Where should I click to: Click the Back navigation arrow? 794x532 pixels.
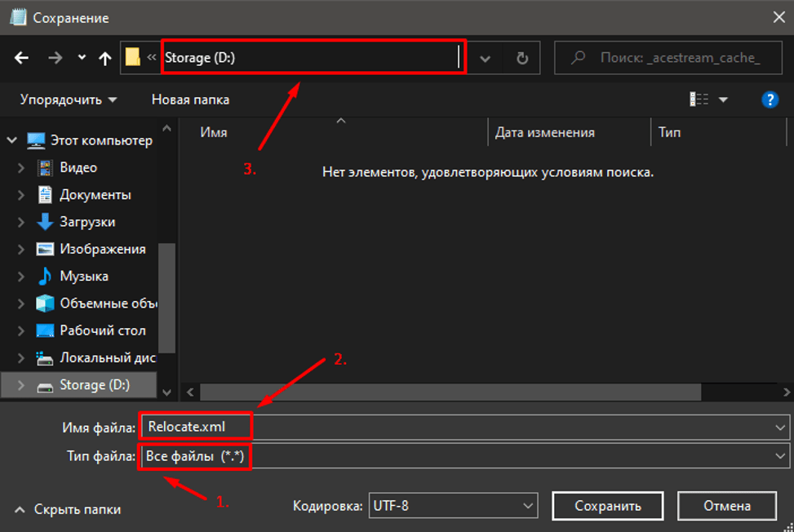(22, 58)
